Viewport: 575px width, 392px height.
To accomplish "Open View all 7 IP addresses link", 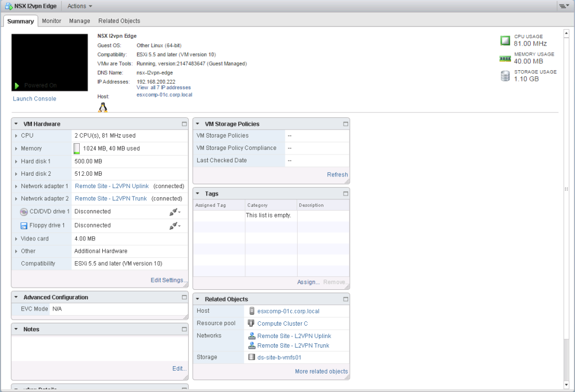I will [163, 88].
